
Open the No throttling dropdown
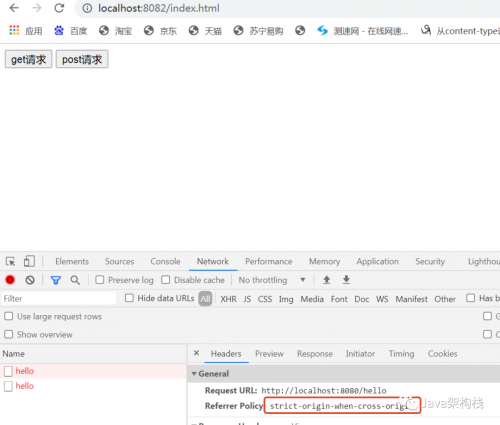pyautogui.click(x=272, y=280)
